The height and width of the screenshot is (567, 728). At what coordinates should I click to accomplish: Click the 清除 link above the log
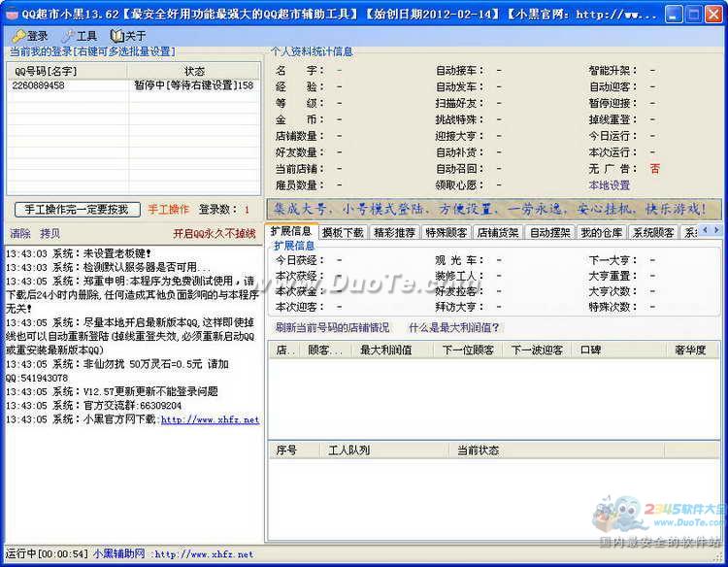[20, 234]
